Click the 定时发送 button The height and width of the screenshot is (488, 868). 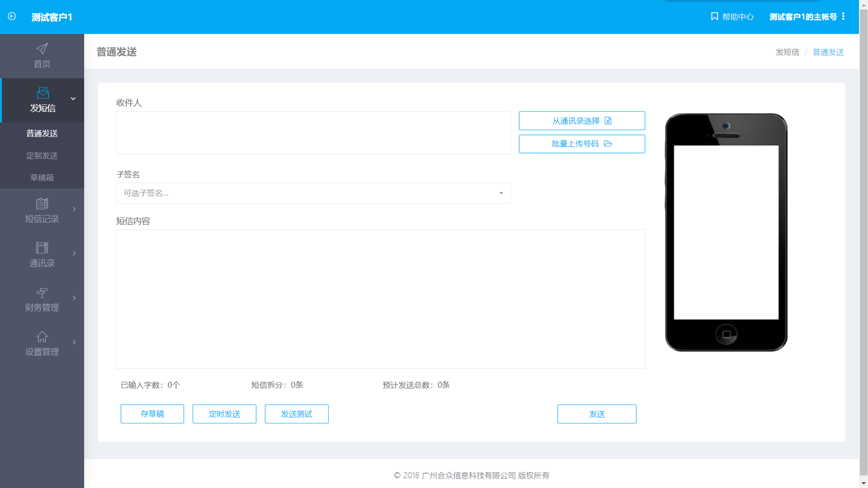tap(224, 414)
